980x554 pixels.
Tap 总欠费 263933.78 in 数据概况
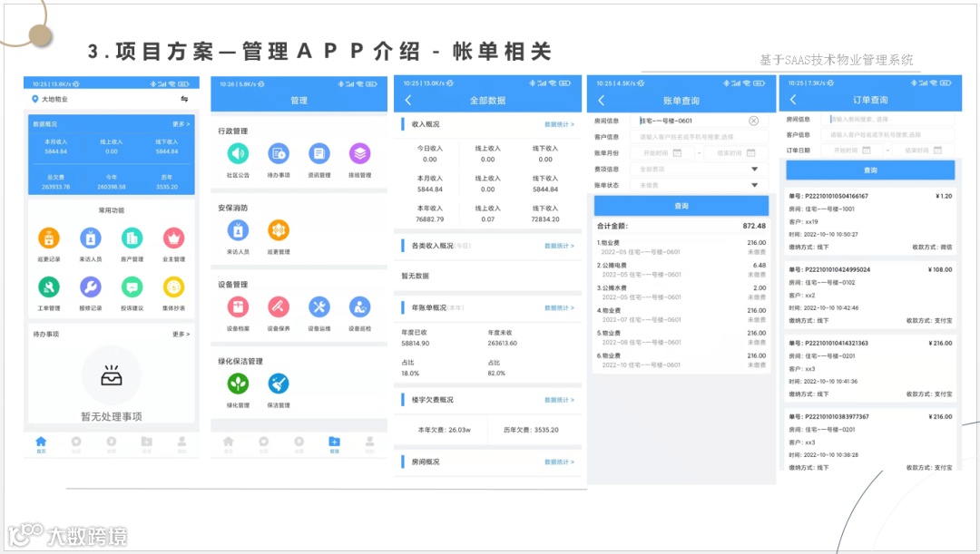pos(55,181)
